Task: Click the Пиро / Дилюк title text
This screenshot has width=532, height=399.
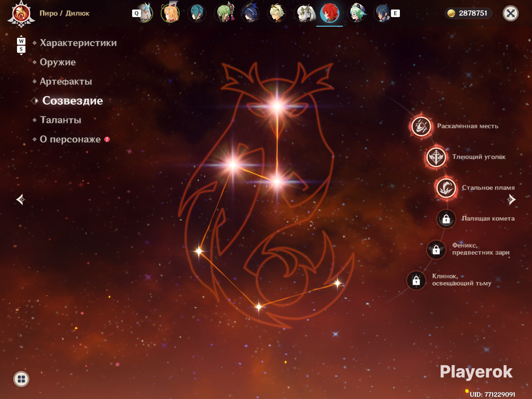Action: (64, 13)
